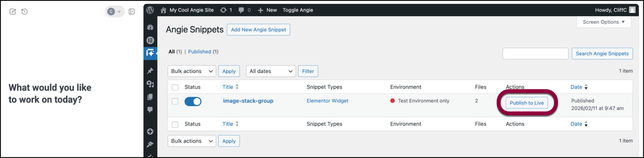Screen dimensions: 644x158
Task: Click Toggle Angie in admin bar
Action: pos(298,10)
